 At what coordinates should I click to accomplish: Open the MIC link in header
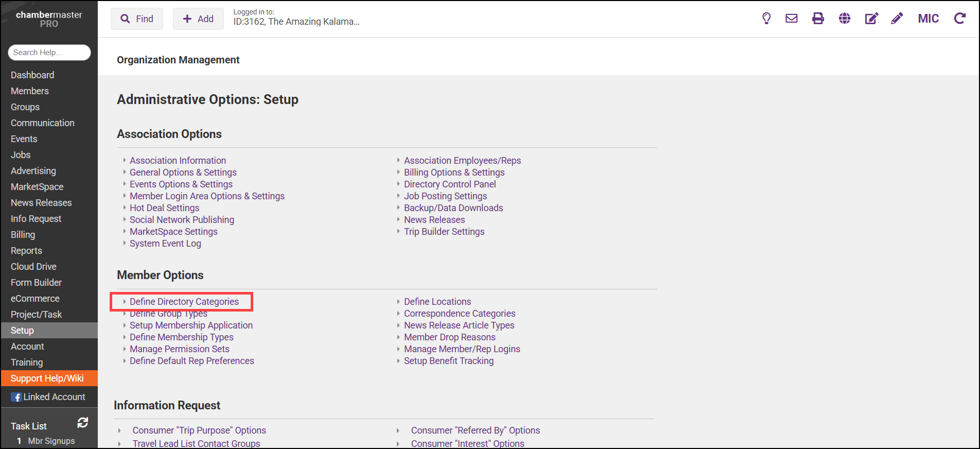coord(929,19)
